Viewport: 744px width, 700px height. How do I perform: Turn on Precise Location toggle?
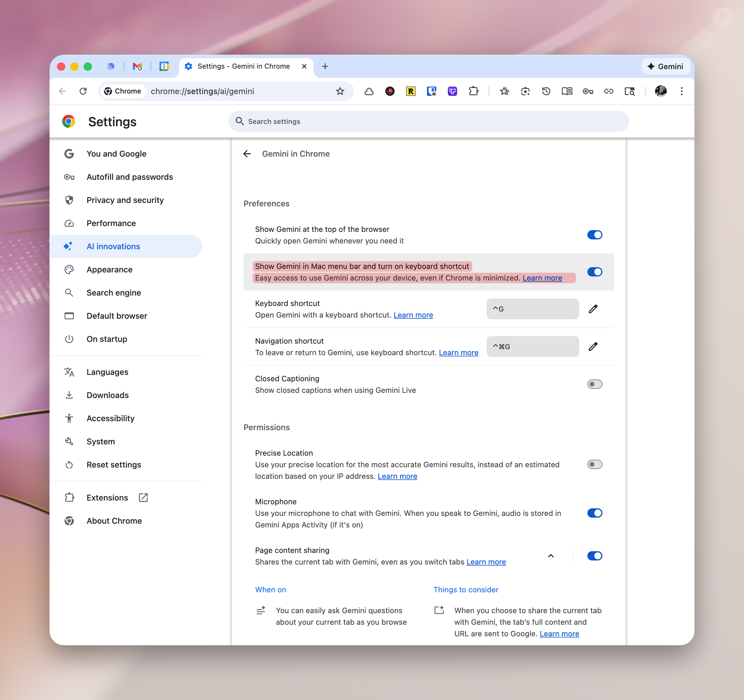pyautogui.click(x=594, y=465)
